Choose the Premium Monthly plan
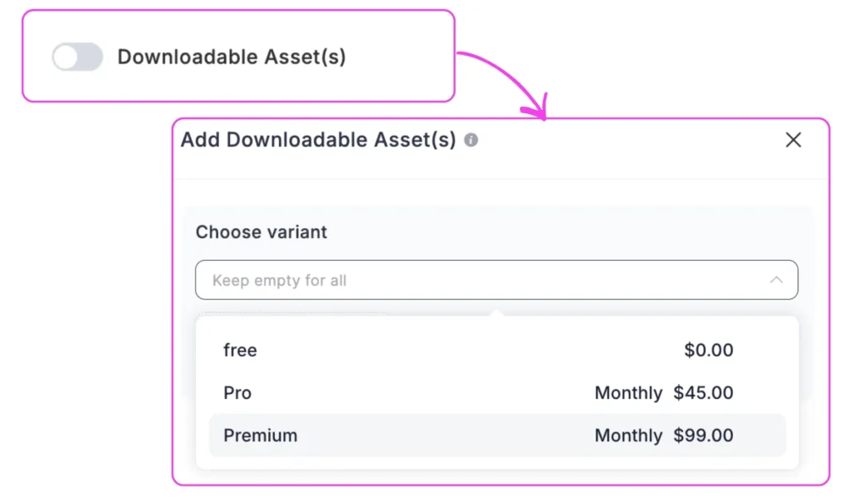Image resolution: width=853 pixels, height=504 pixels. click(x=260, y=435)
